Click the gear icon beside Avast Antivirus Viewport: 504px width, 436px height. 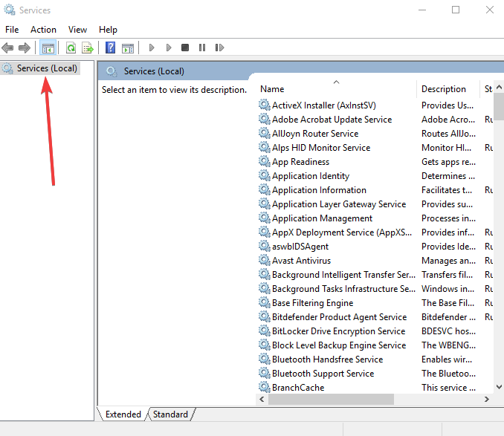pos(265,260)
